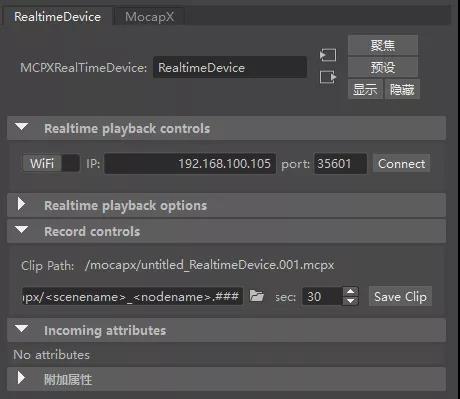Click the Connect button

click(401, 164)
